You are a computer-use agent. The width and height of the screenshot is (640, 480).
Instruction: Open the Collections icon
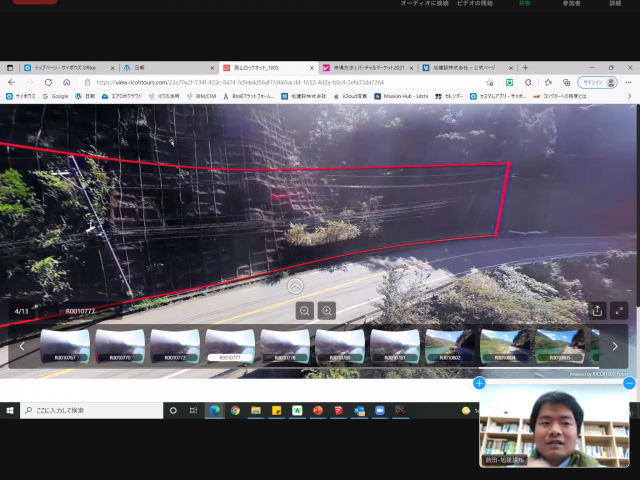[x=567, y=82]
